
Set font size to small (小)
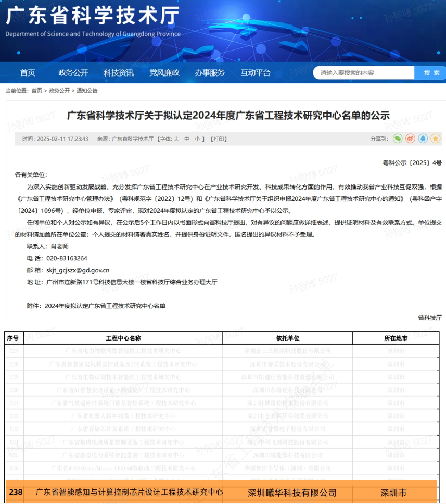197,139
